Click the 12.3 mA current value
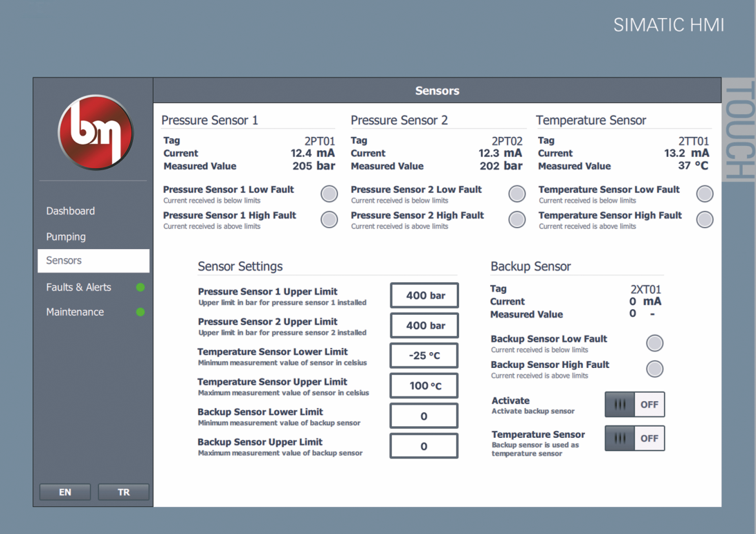Viewport: 756px width, 534px height. coord(500,153)
